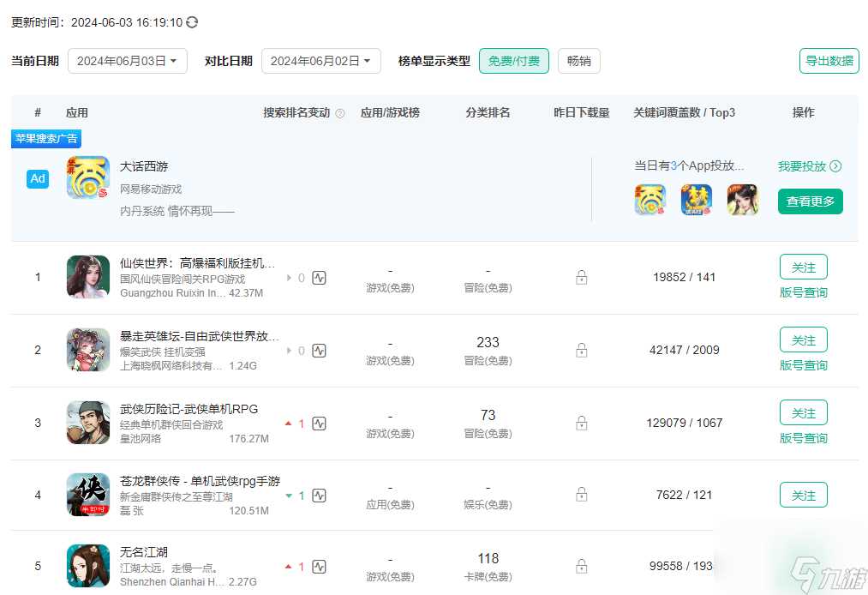Open 版号查询 link for 武侠历险记
The height and width of the screenshot is (595, 868).
pyautogui.click(x=803, y=438)
